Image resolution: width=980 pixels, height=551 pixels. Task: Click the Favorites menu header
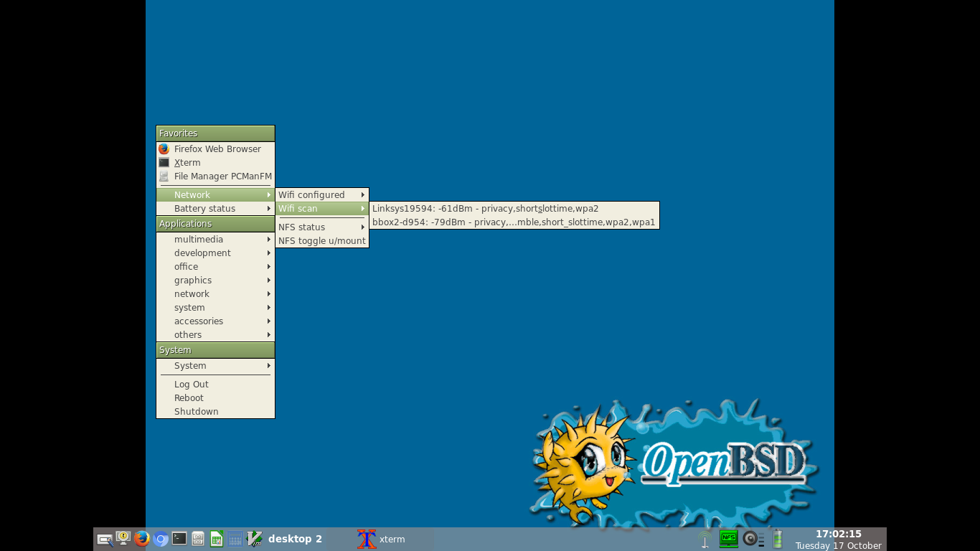click(215, 133)
